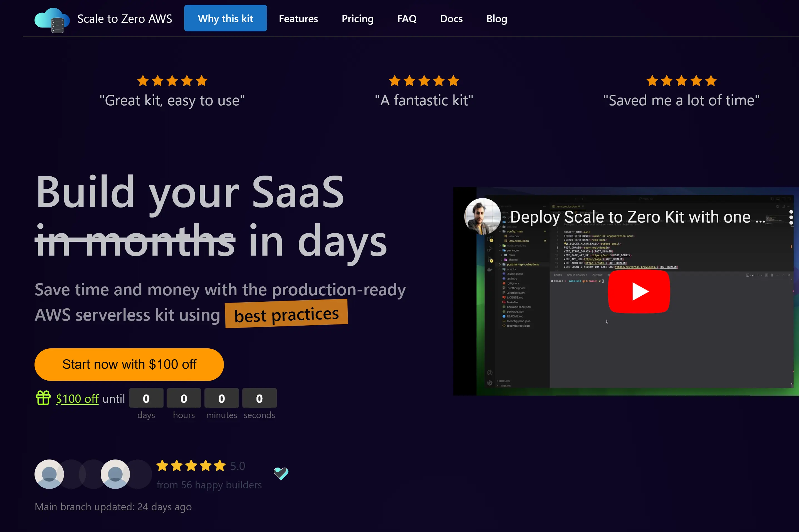Image resolution: width=799 pixels, height=532 pixels.
Task: Visit the Blog page
Action: tap(496, 18)
